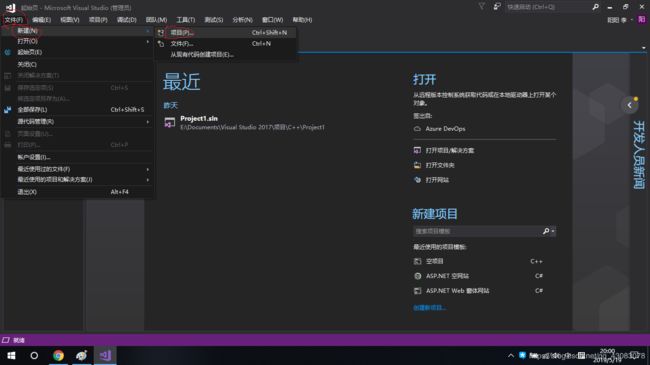Viewport: 650px width, 365px height.
Task: Expand the 源代码管理(R) submenu arrow
Action: (x=148, y=122)
